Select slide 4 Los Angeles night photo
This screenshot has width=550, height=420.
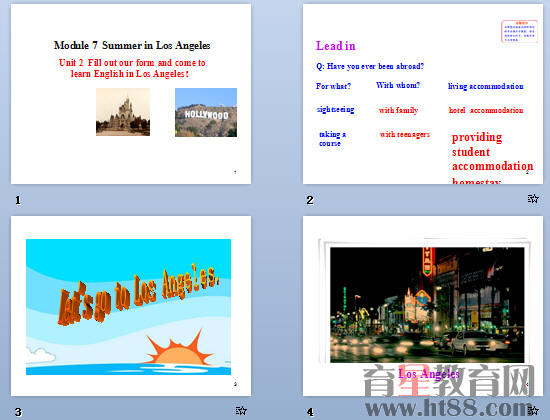(x=423, y=306)
